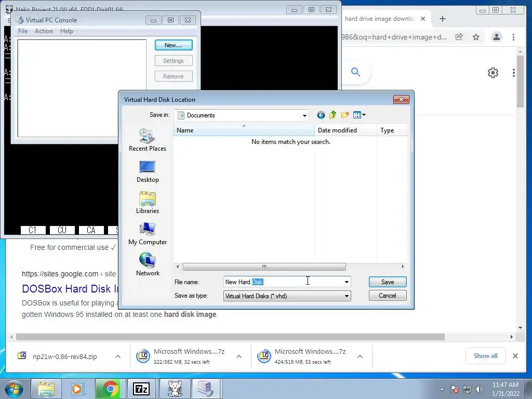Show hidden system tray icons
The width and height of the screenshot is (532, 399).
[442, 389]
